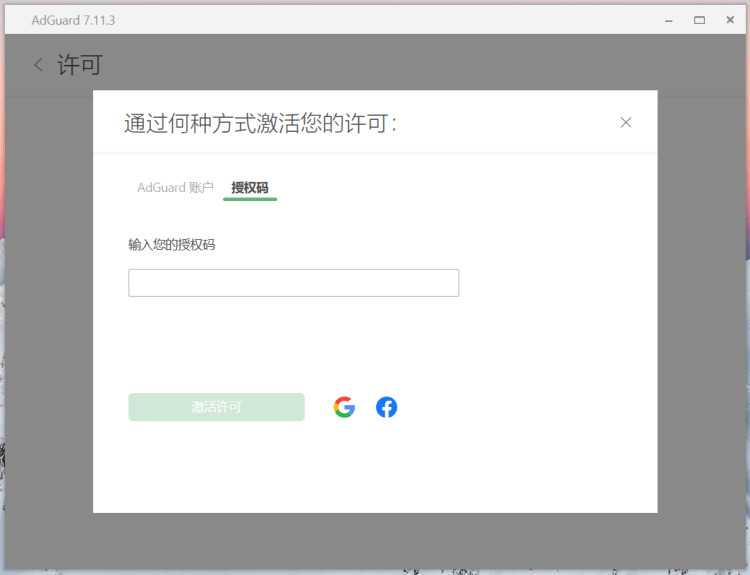The width and height of the screenshot is (750, 575).
Task: Switch to the AdGuard 账户 tab
Action: point(175,188)
